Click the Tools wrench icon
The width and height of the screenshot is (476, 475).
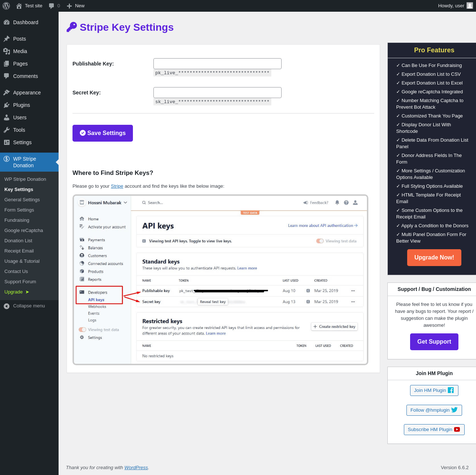[7, 130]
